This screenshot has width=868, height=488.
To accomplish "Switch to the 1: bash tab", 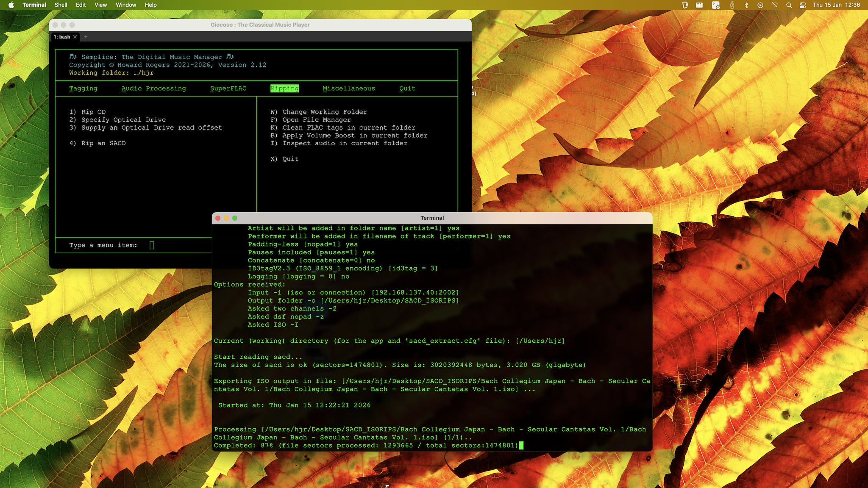I will (x=63, y=37).
